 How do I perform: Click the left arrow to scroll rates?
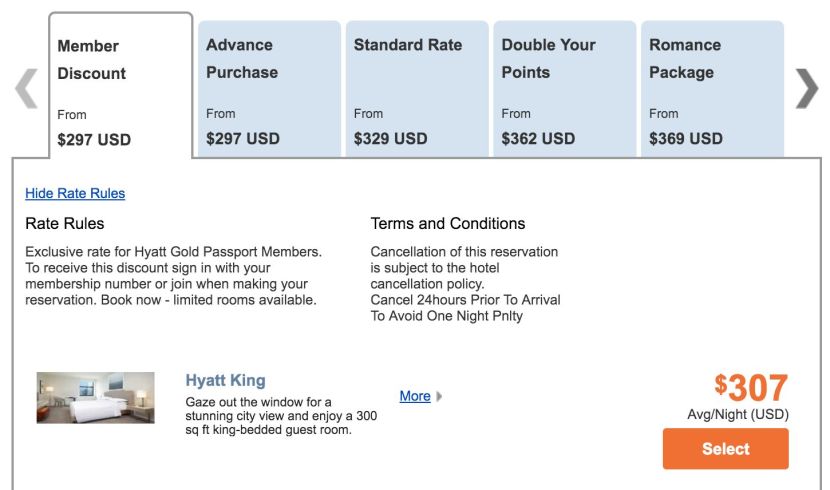(x=26, y=89)
